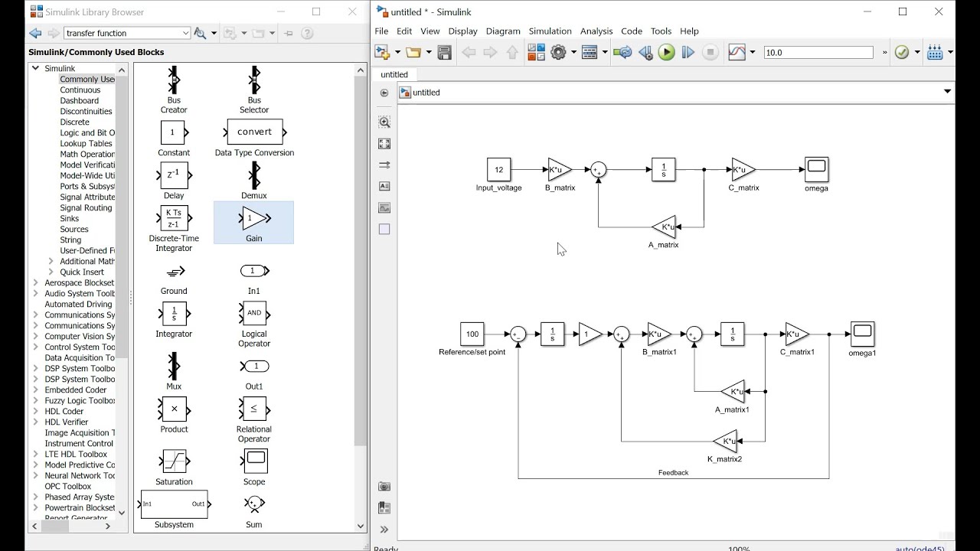Save the model using the floppy disk icon
Image resolution: width=980 pixels, height=551 pixels.
coord(445,52)
